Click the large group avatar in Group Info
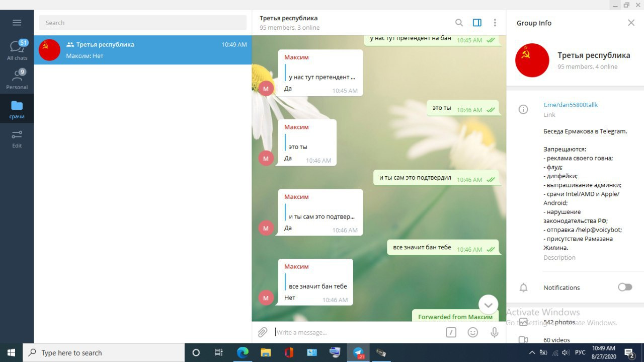This screenshot has width=644, height=362. click(532, 60)
